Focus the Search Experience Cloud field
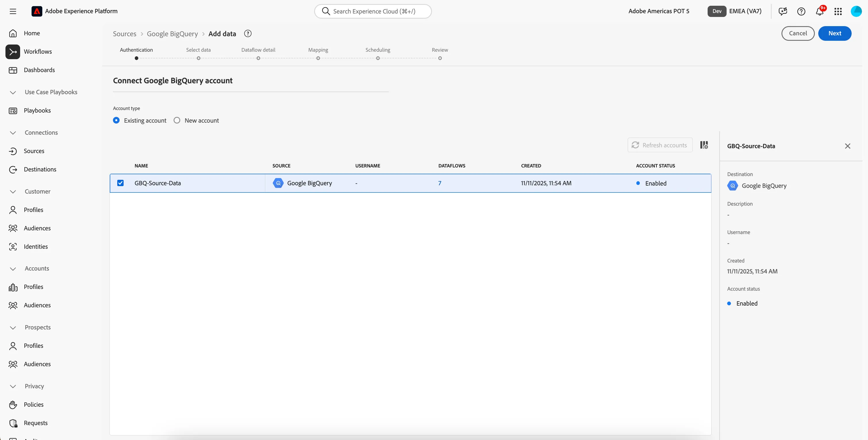Screen dimensions: 868x440 click(373, 11)
